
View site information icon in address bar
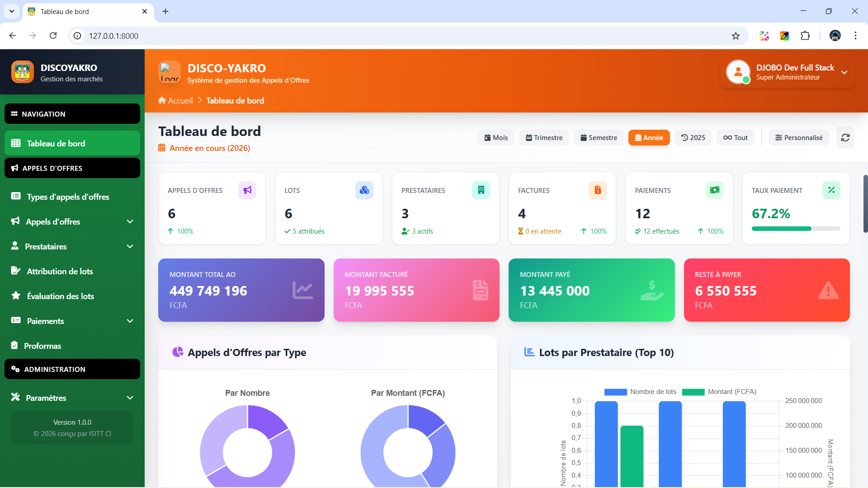[78, 36]
